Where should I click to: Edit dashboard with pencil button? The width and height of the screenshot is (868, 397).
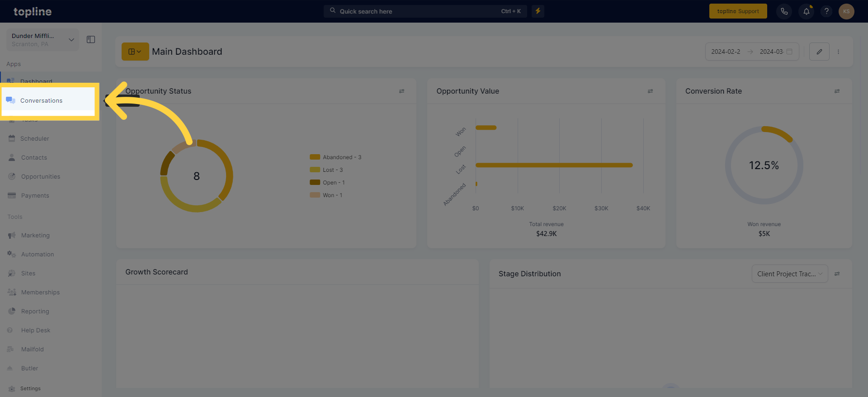[819, 52]
